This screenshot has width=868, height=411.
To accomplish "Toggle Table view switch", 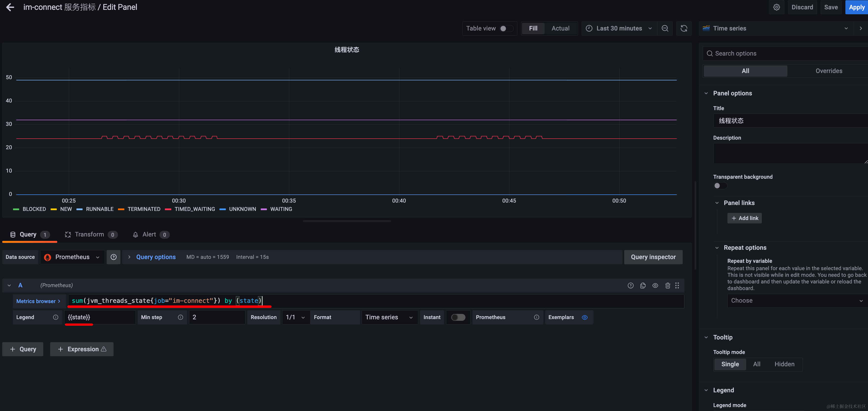I will [506, 28].
